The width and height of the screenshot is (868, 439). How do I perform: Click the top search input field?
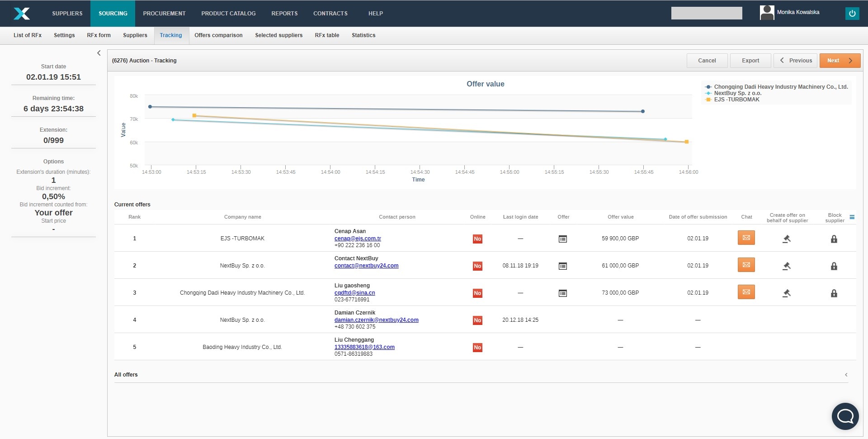pos(706,13)
